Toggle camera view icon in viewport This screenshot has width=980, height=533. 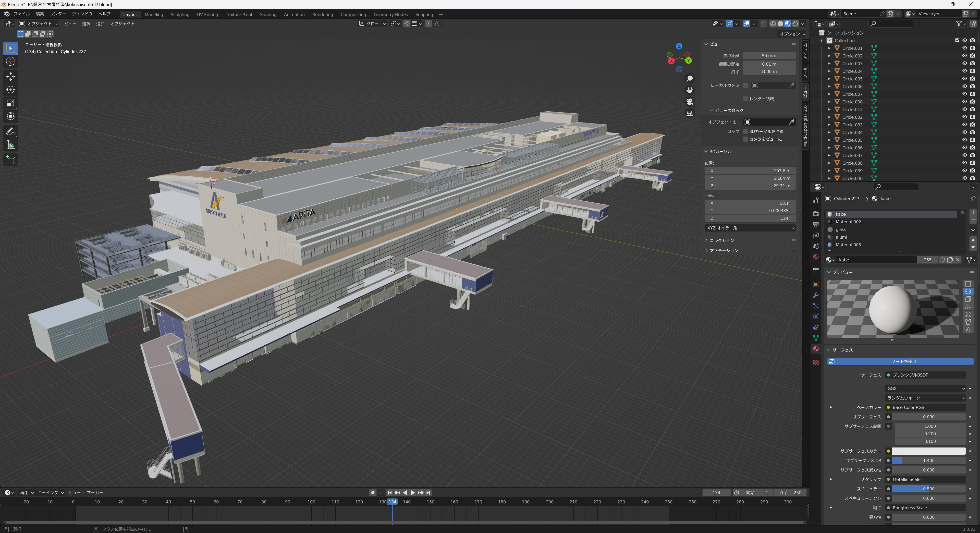[689, 102]
